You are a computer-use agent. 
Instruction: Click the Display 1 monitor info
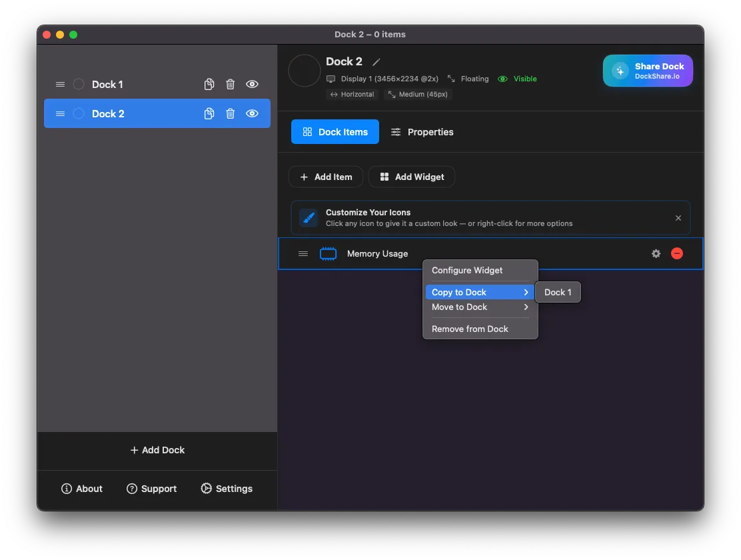click(x=382, y=79)
